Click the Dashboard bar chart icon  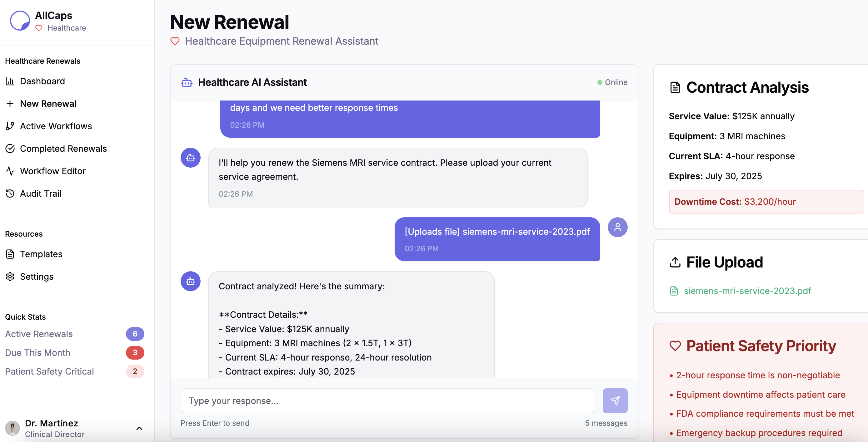coord(10,81)
